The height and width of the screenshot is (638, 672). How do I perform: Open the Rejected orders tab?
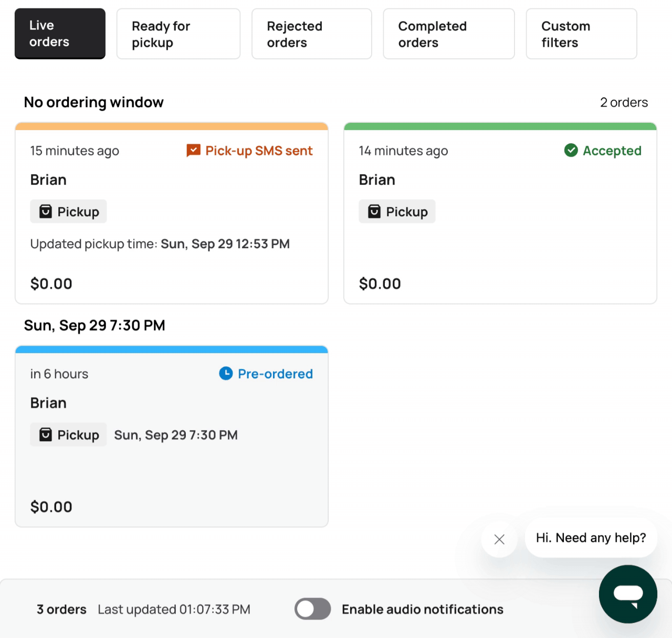point(312,34)
